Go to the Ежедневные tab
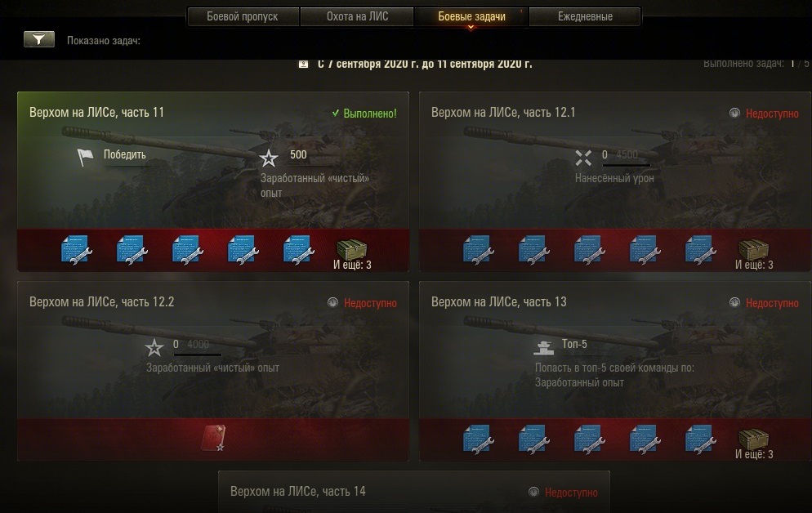This screenshot has height=513, width=812. [585, 16]
